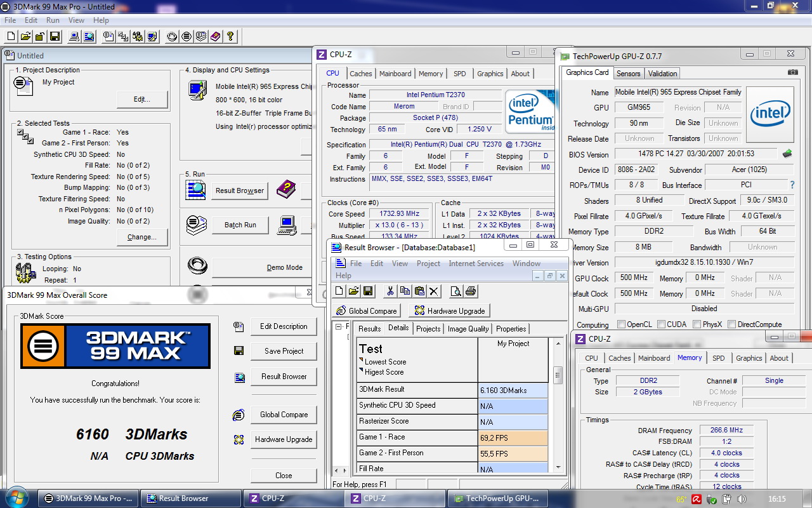Click Edit Description in the score dialog
The width and height of the screenshot is (812, 508).
coord(284,326)
